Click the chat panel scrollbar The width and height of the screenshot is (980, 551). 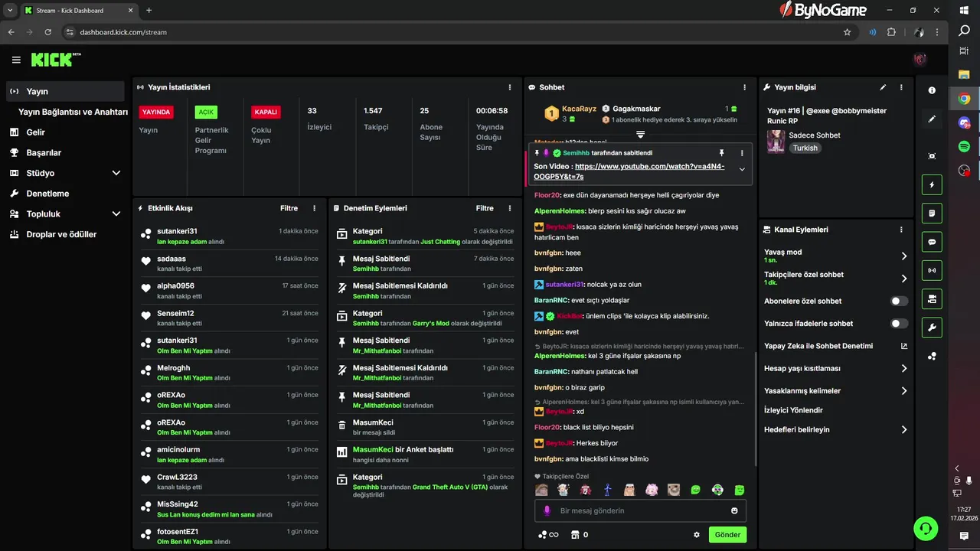point(756,409)
